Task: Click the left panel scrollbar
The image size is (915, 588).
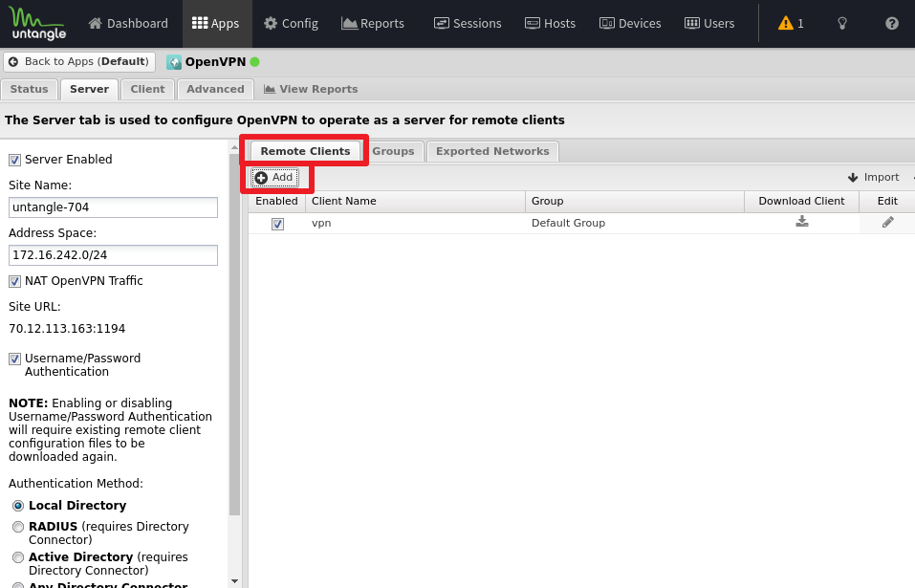Action: (x=234, y=336)
